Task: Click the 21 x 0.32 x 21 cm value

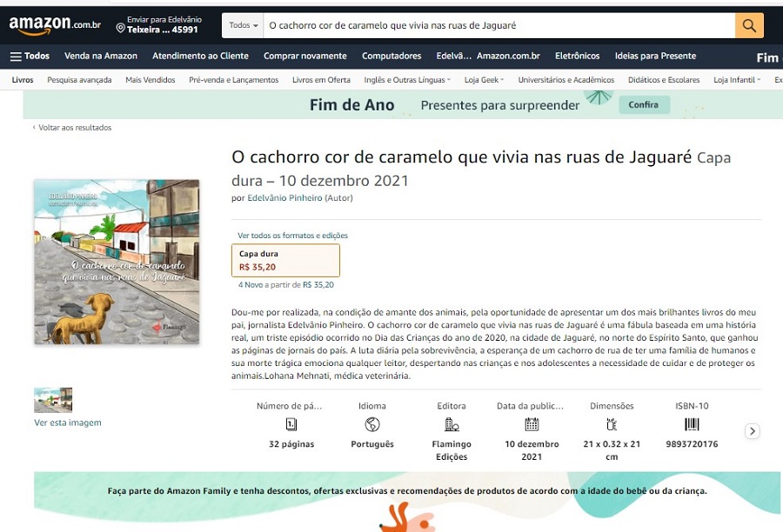Action: pos(612,450)
